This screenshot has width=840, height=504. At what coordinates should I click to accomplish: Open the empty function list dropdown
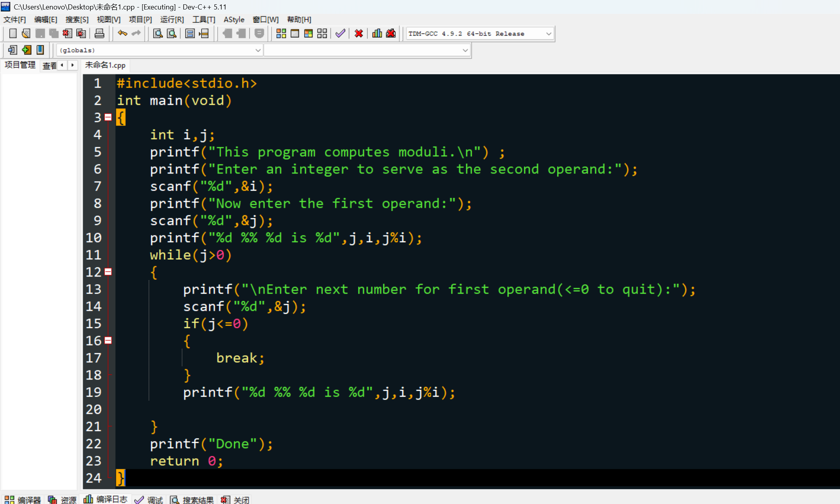coord(465,51)
